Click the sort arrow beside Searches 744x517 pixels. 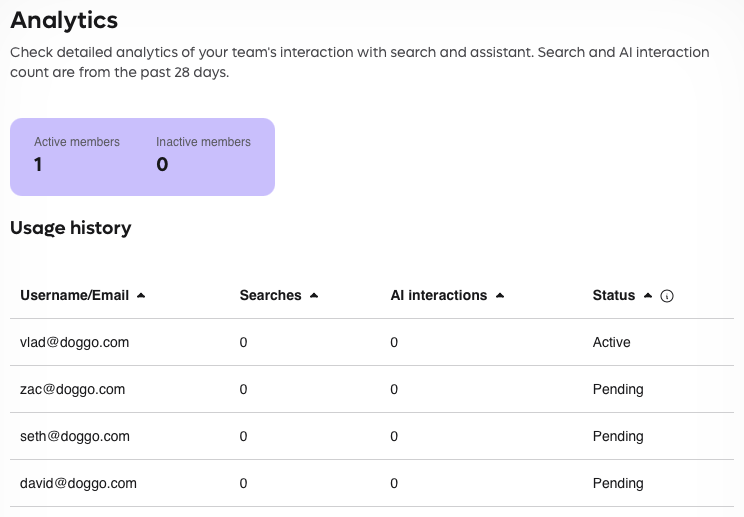click(314, 296)
